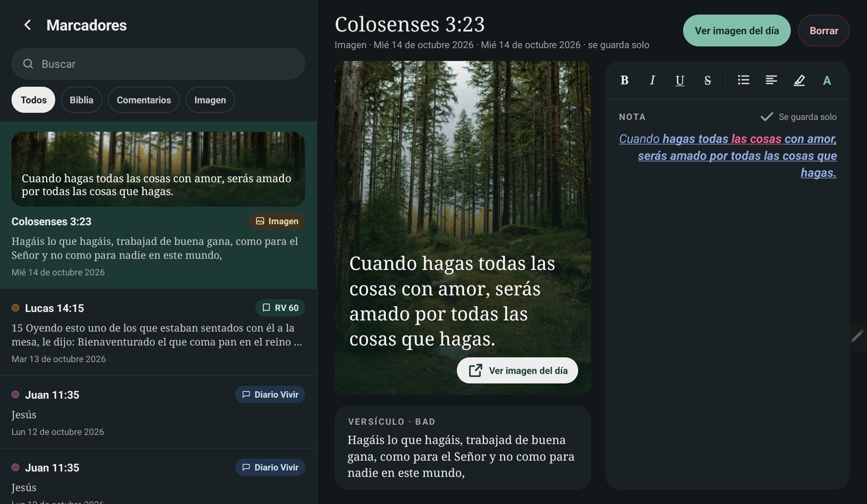Toggle underline formatting in note toolbar
867x504 pixels.
point(680,80)
